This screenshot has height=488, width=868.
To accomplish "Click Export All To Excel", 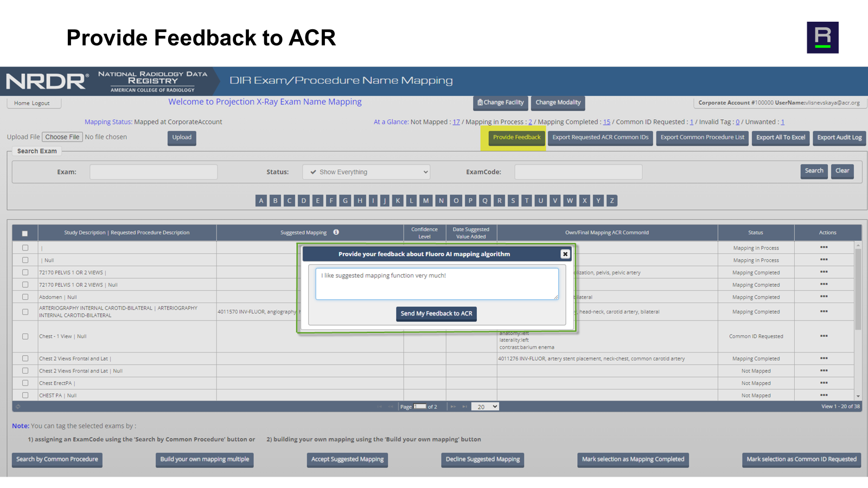I will tap(781, 138).
